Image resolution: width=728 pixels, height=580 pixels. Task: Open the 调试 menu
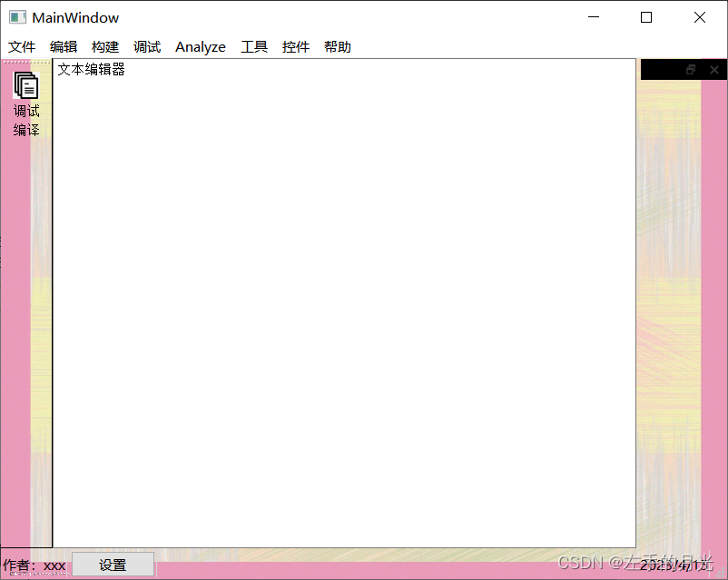(x=146, y=46)
